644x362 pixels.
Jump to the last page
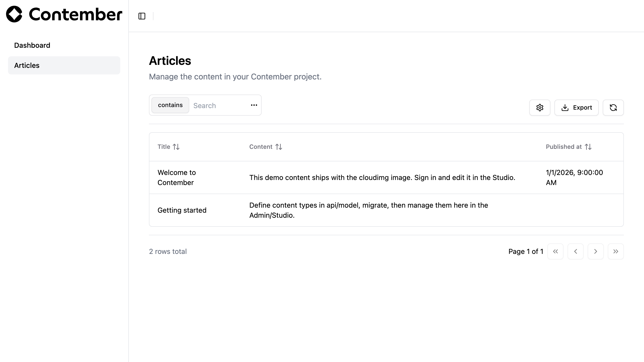click(x=616, y=251)
